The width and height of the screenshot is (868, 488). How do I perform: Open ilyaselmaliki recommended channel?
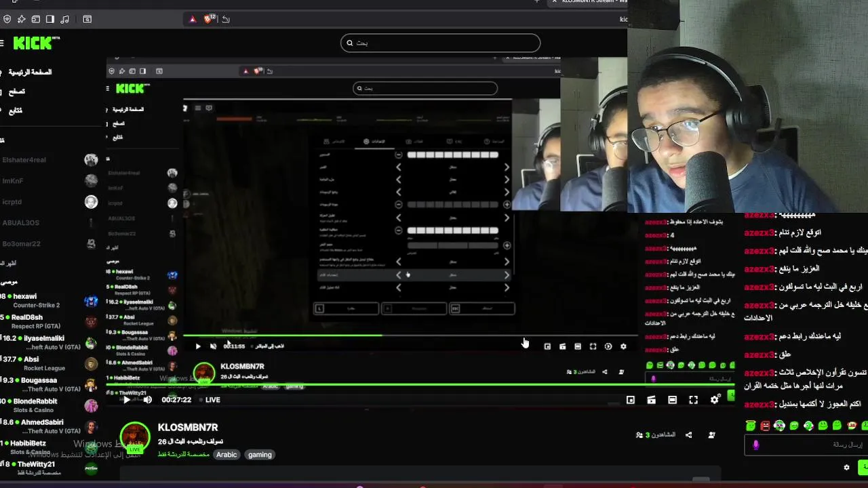point(49,343)
